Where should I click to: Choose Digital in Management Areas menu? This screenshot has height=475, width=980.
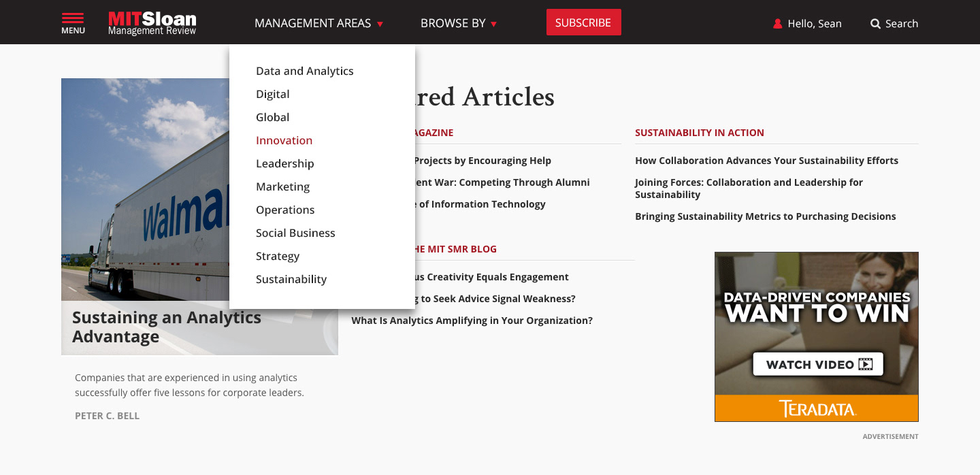pyautogui.click(x=273, y=94)
